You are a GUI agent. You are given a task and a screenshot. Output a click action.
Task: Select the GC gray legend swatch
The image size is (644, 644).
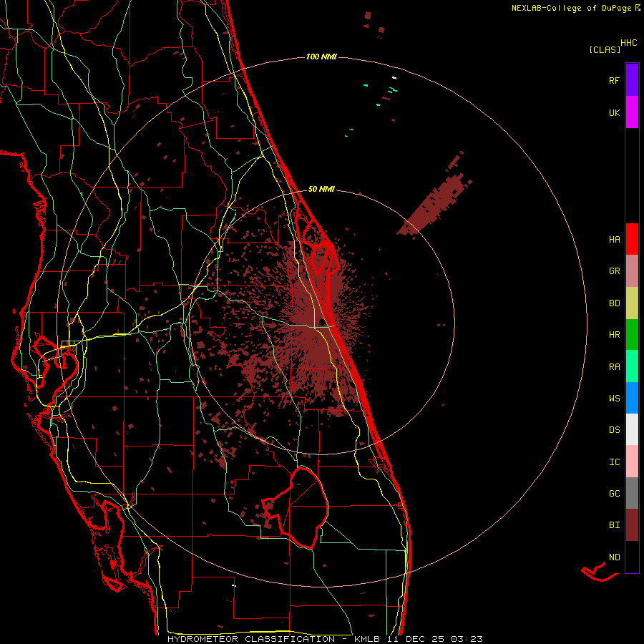pos(632,493)
